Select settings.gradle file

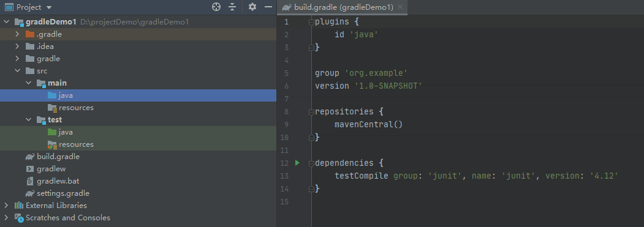(x=63, y=193)
